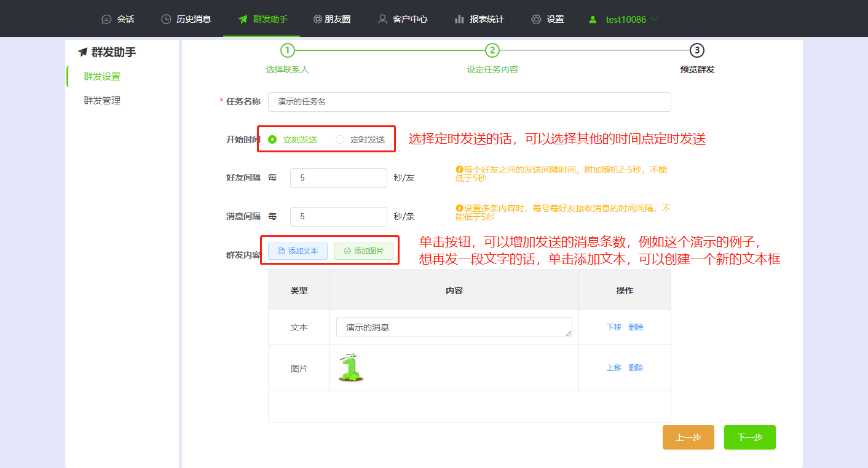Open the 报表统计 tab
The width and height of the screenshot is (868, 468).
pos(479,19)
